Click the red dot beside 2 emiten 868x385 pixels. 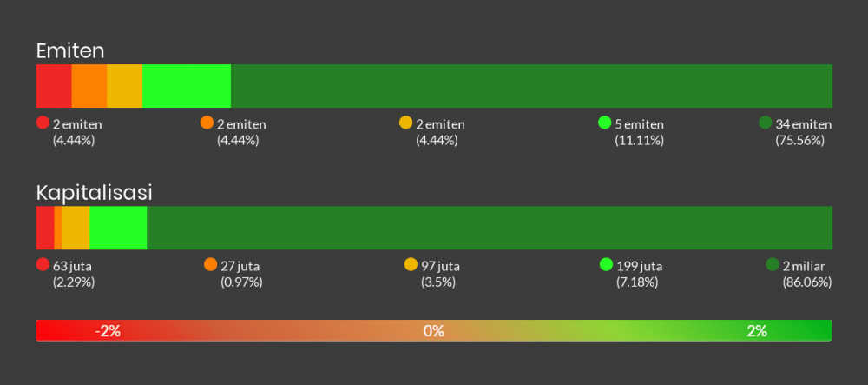click(43, 123)
